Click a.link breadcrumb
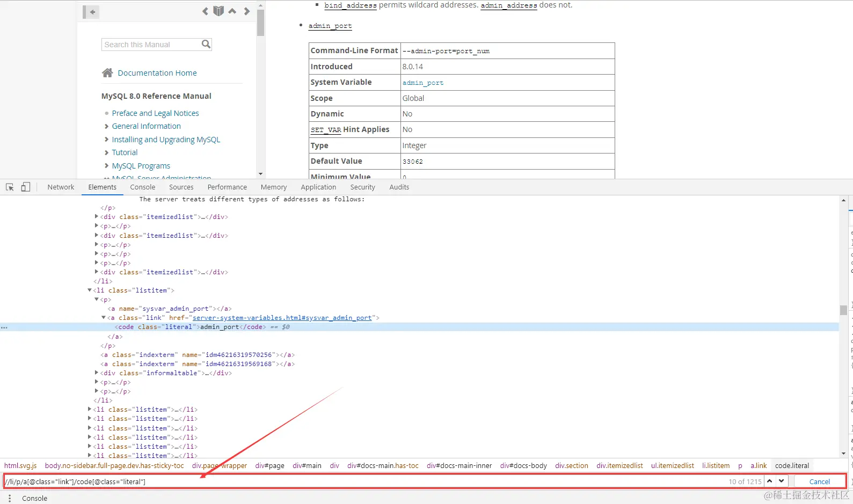 pos(759,466)
